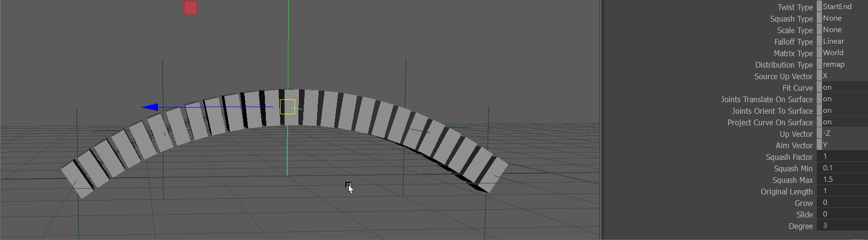Select the Falloff Type attribute label
The image size is (868, 240).
click(793, 42)
